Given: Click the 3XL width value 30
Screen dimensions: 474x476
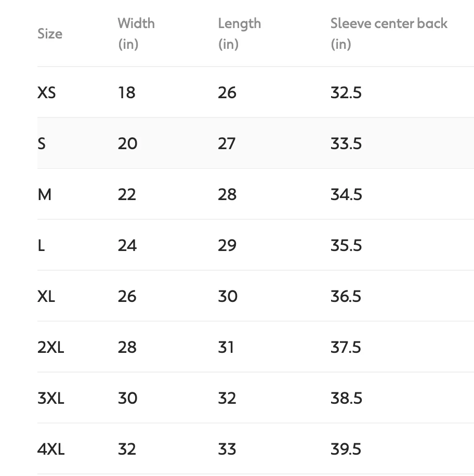Looking at the screenshot, I should coord(127,398).
